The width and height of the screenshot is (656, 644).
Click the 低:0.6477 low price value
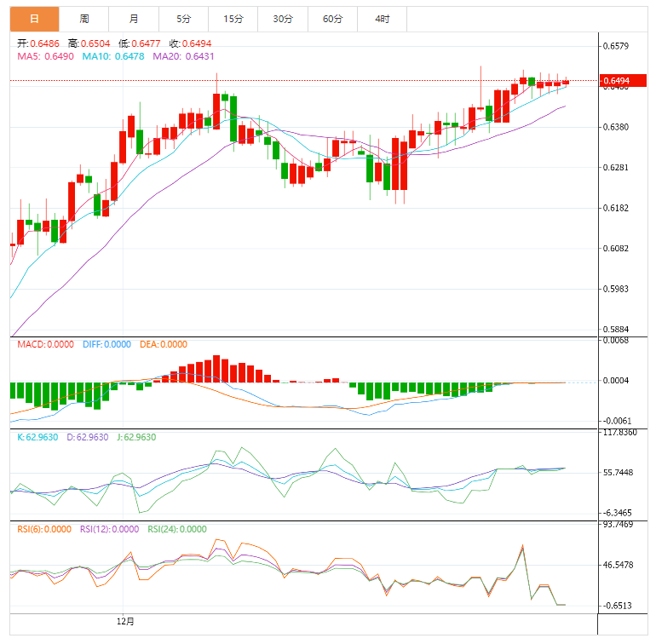click(x=140, y=43)
